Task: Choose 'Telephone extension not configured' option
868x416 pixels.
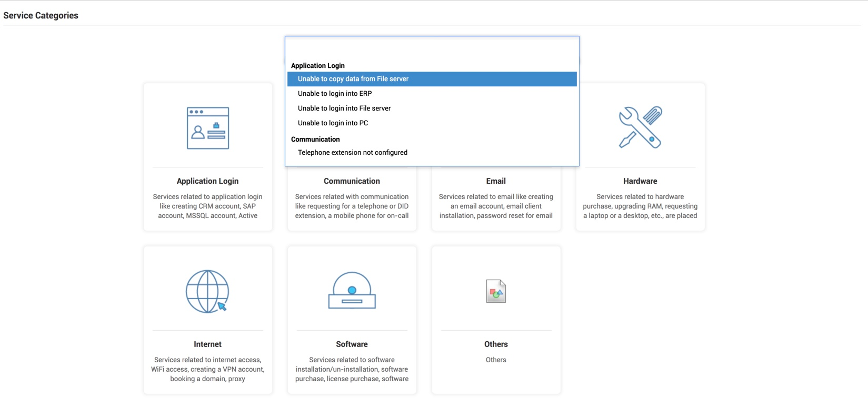Action: pos(432,153)
